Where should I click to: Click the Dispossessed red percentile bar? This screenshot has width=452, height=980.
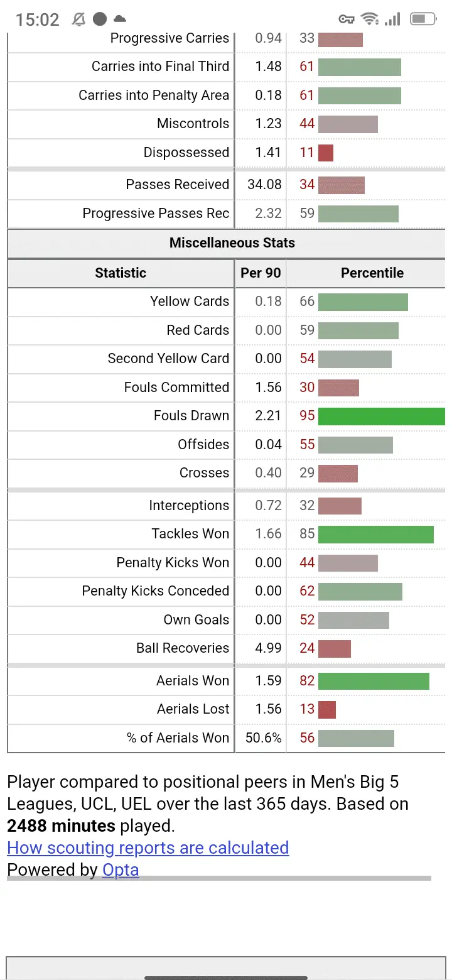[x=326, y=153]
